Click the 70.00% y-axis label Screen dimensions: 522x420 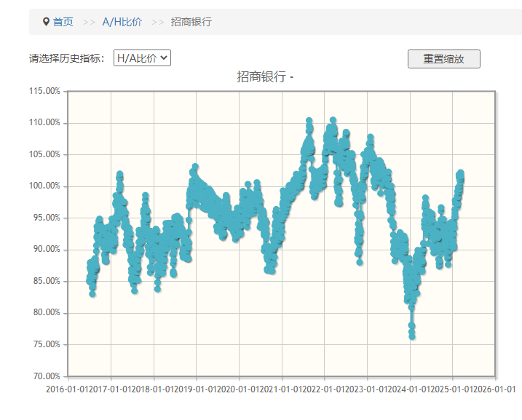tap(47, 376)
